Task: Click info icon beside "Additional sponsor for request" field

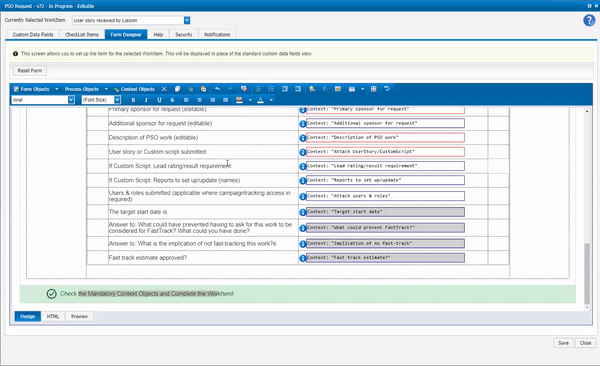Action: (303, 124)
